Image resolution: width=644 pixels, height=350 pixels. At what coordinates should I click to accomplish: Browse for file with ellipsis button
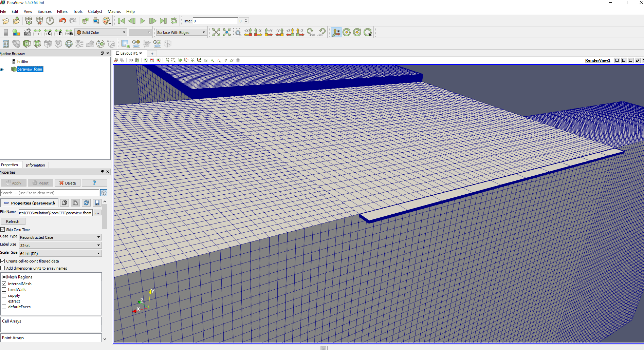97,213
